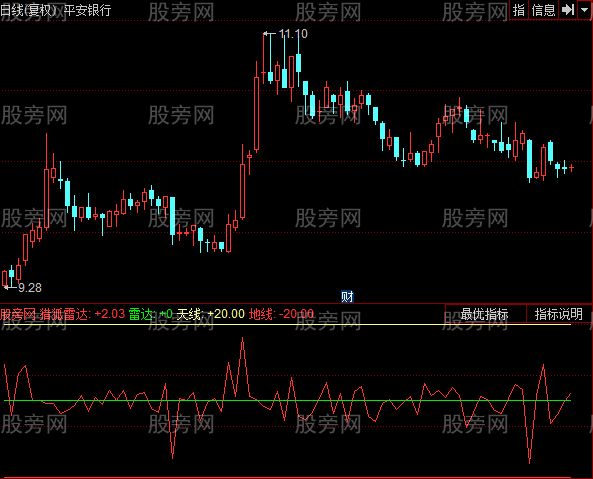Open the top-right dropdown arrow
The image size is (593, 479).
click(x=585, y=9)
